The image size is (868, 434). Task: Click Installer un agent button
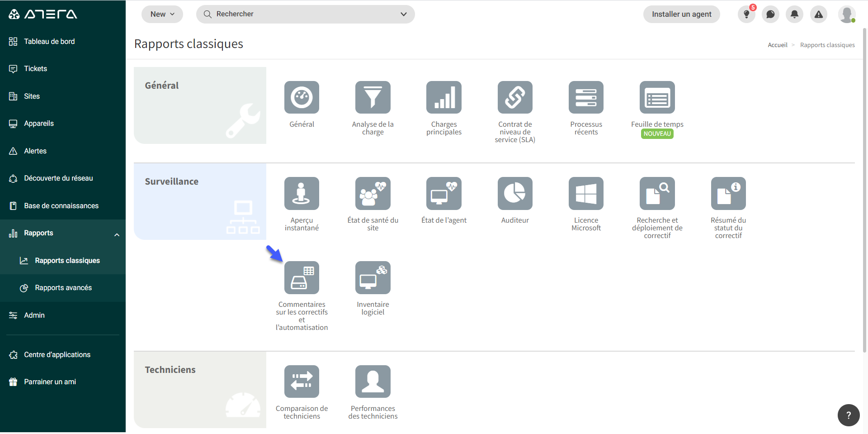click(681, 14)
